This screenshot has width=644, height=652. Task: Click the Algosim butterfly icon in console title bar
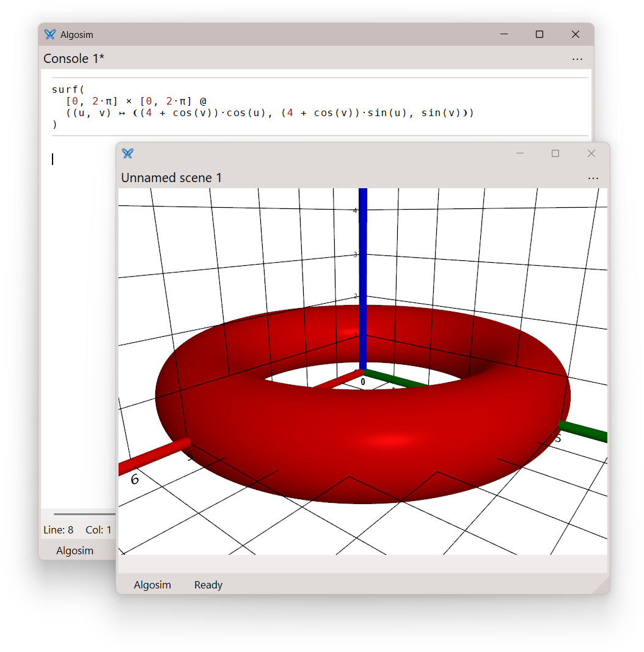coord(50,35)
